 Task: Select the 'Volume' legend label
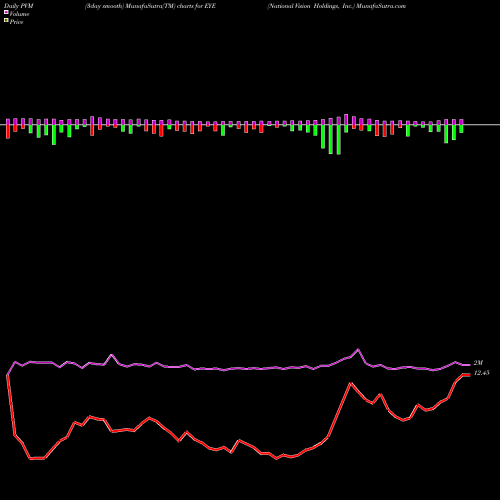[x=19, y=14]
